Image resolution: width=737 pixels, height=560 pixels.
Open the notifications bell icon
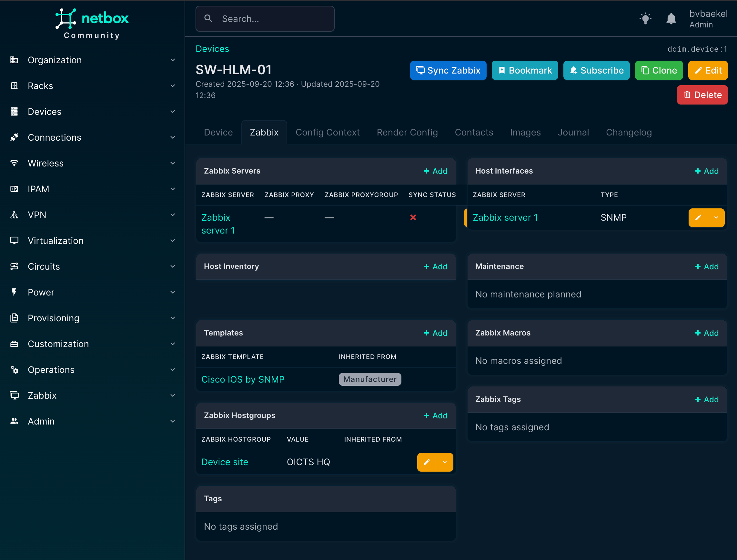tap(671, 19)
